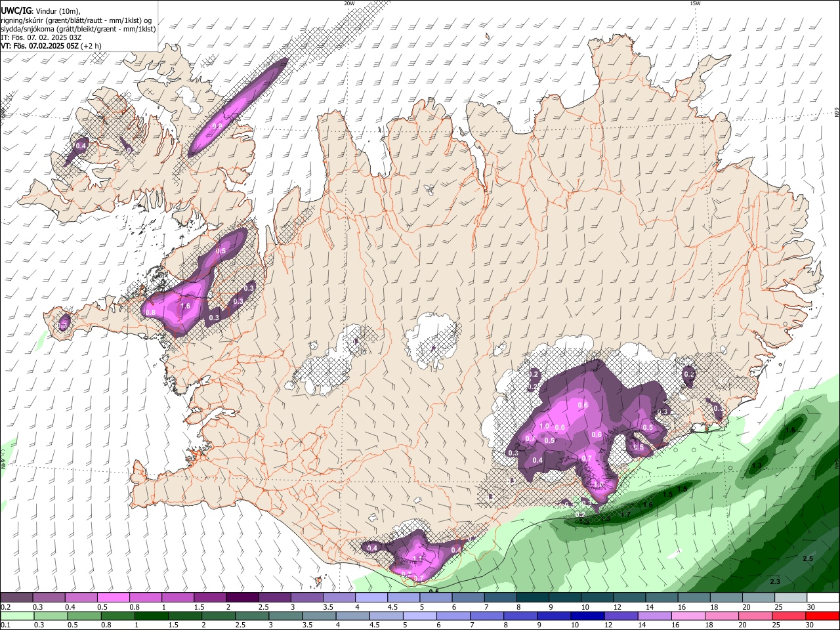
Task: Click the 4.5 label in the top legend row
Action: 392,608
